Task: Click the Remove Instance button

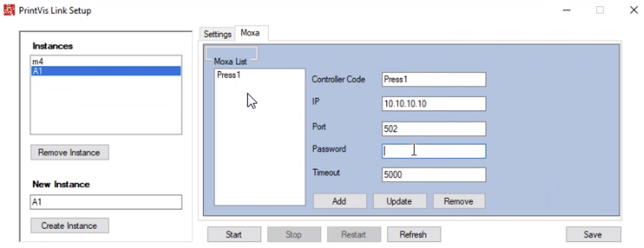Action: (69, 152)
